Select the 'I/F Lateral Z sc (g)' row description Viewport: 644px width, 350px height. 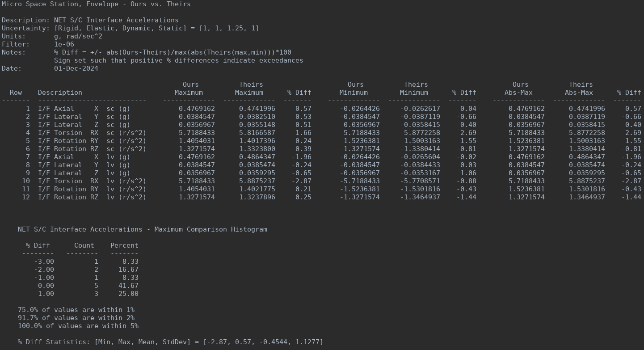[x=84, y=125]
